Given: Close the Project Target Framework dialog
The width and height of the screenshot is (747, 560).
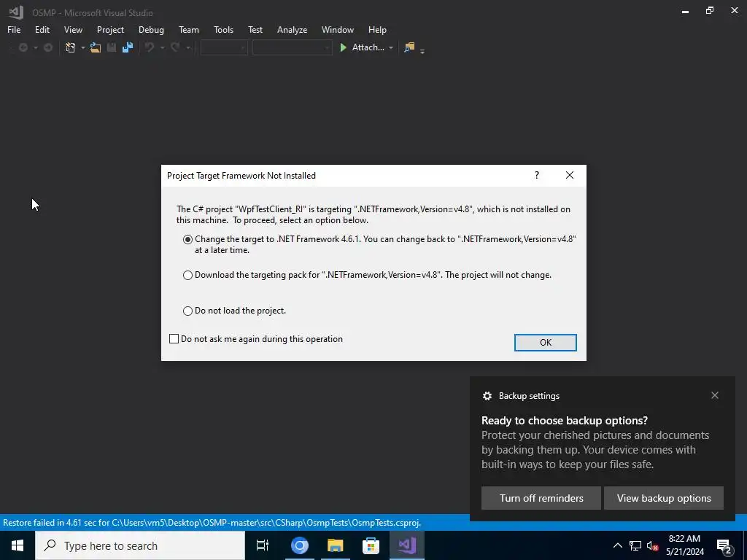Looking at the screenshot, I should click(570, 175).
